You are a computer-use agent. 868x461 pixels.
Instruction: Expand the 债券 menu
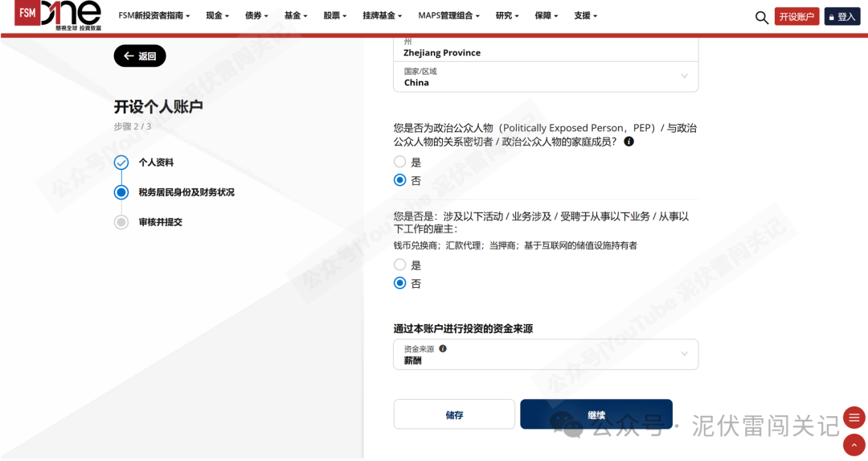click(256, 15)
